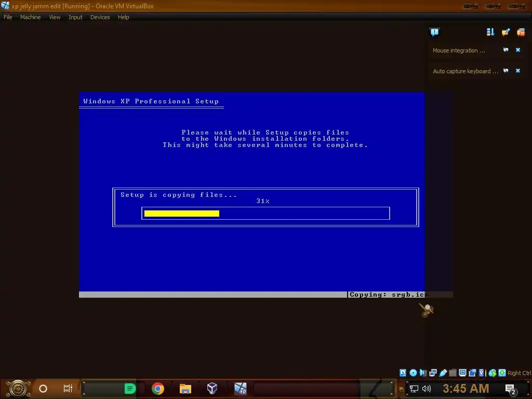
Task: Click the Right Ctrl host key label
Action: point(520,373)
